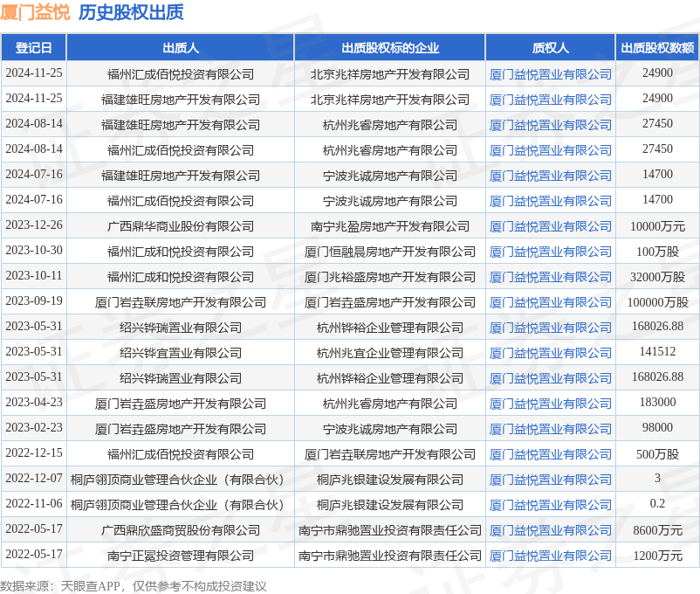Select date cell 2022-12-15
This screenshot has height=594, width=700.
[x=34, y=452]
